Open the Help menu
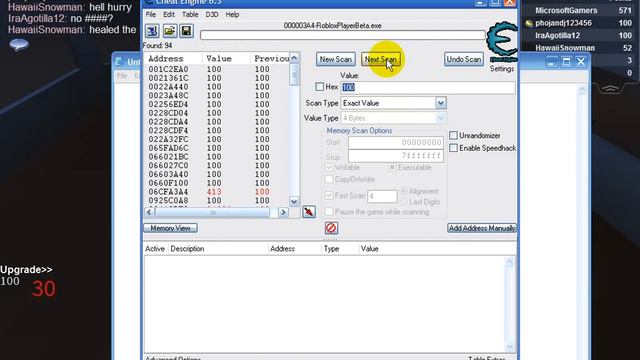Viewport: 640px width, 360px height. 232,14
